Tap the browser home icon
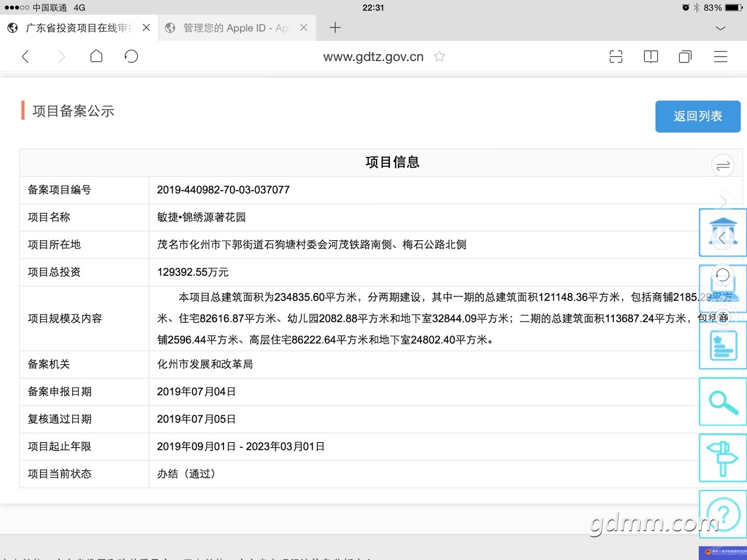This screenshot has height=560, width=747. point(96,57)
